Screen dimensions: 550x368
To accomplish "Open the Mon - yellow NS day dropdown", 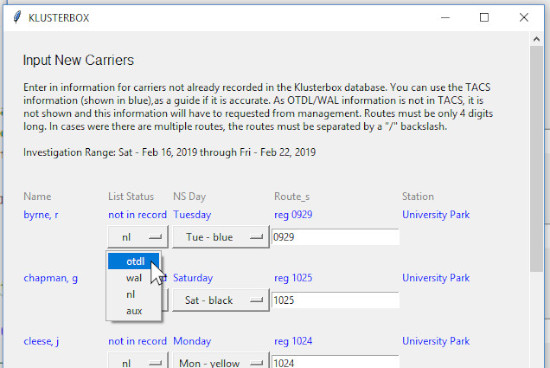I will pos(221,360).
